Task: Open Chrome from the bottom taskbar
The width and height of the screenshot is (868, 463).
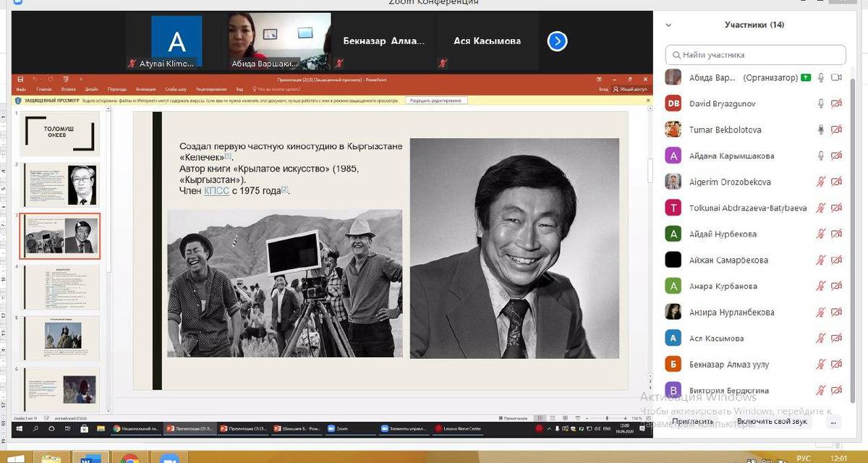Action: click(x=130, y=458)
